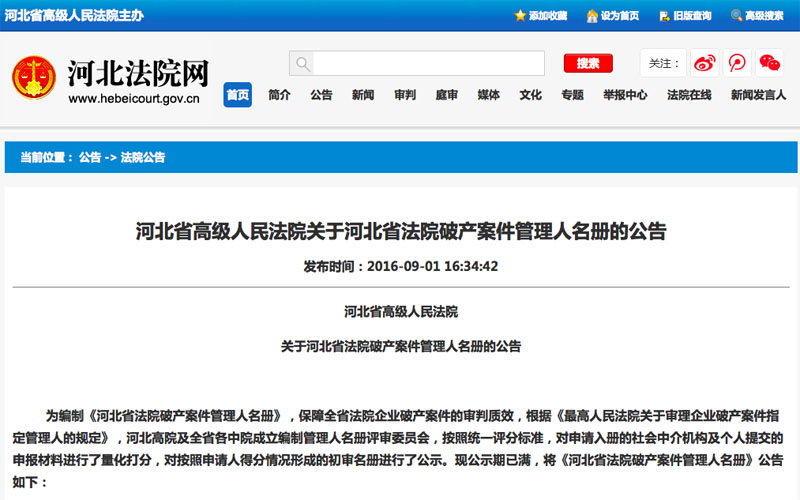Select the 首页 navigation tab
The width and height of the screenshot is (800, 500).
(x=237, y=95)
